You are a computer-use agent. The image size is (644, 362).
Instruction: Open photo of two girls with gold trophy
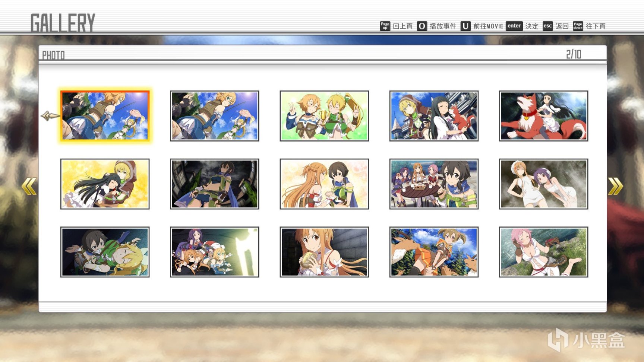coord(324,116)
